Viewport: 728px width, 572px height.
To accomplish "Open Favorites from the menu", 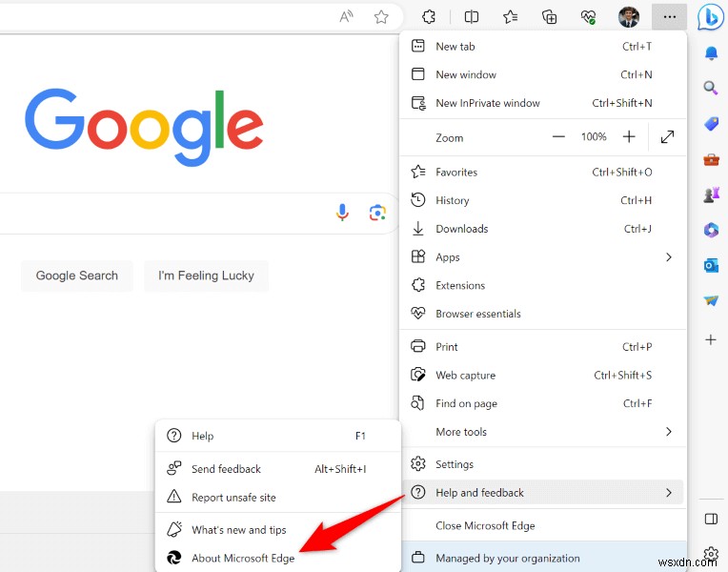I will point(543,173).
